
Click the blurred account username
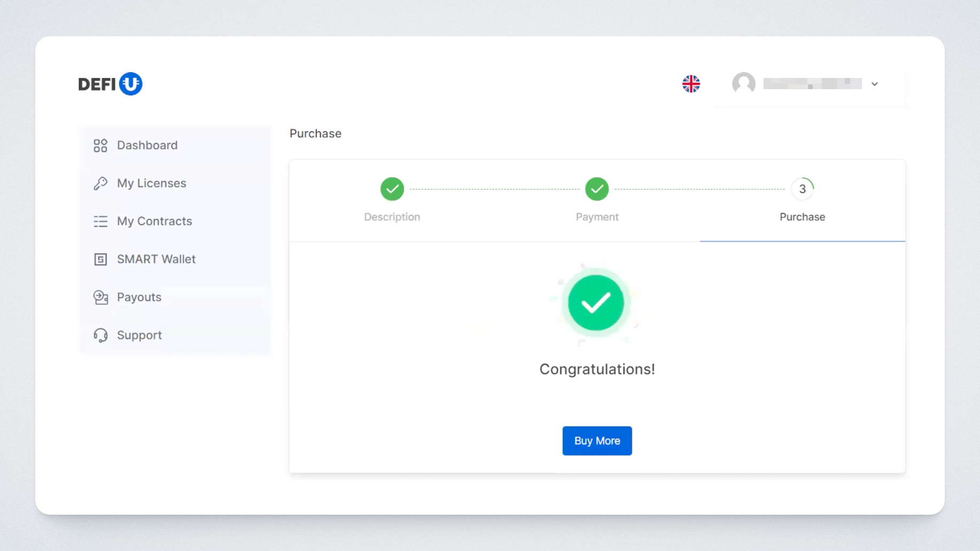812,84
